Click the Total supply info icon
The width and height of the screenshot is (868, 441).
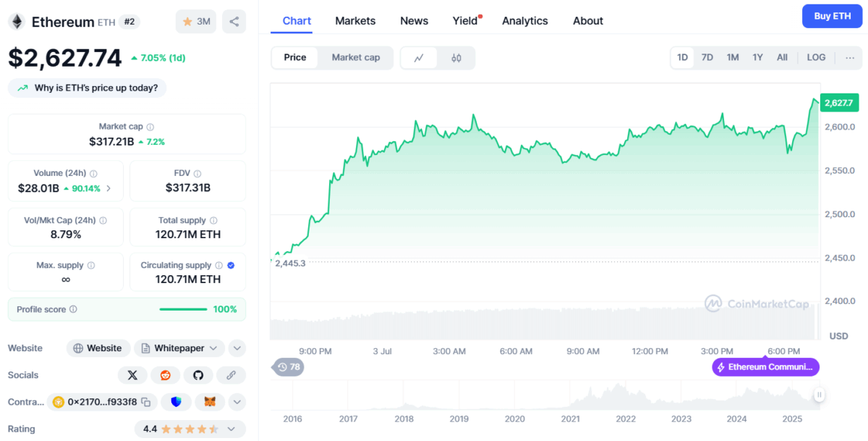(213, 221)
